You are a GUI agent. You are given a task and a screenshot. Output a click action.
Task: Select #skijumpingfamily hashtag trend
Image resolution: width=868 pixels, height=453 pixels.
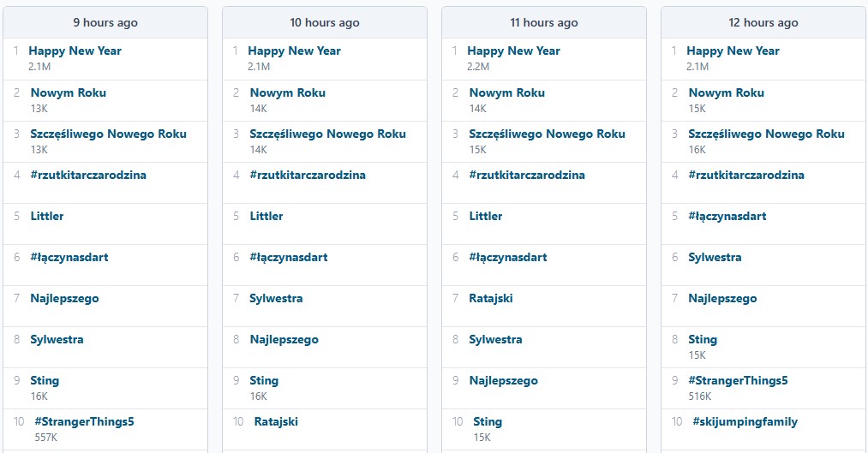coord(745,422)
